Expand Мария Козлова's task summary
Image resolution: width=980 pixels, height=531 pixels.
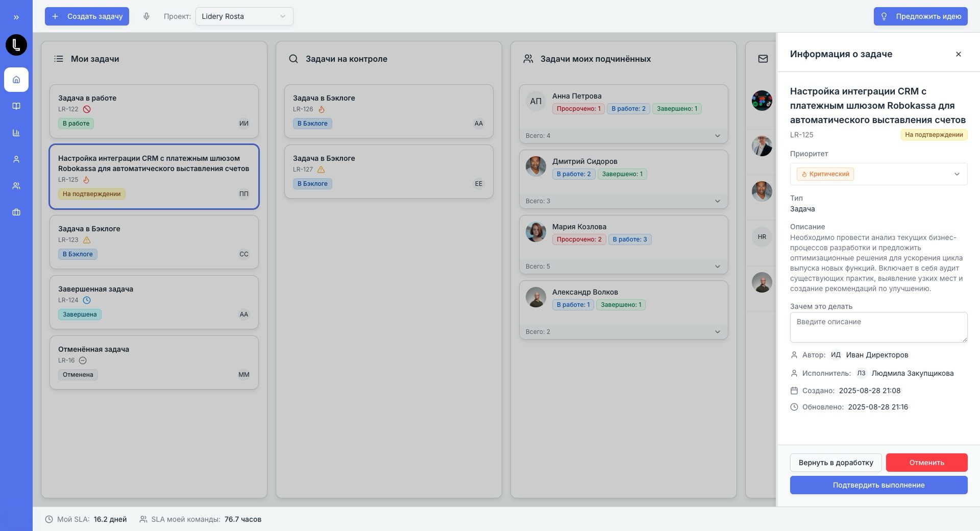(x=717, y=267)
